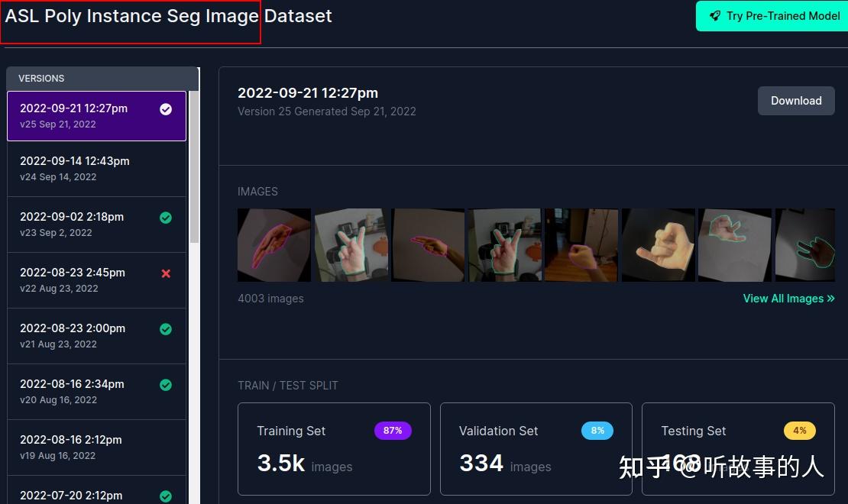
Task: Click the Download button
Action: click(796, 101)
